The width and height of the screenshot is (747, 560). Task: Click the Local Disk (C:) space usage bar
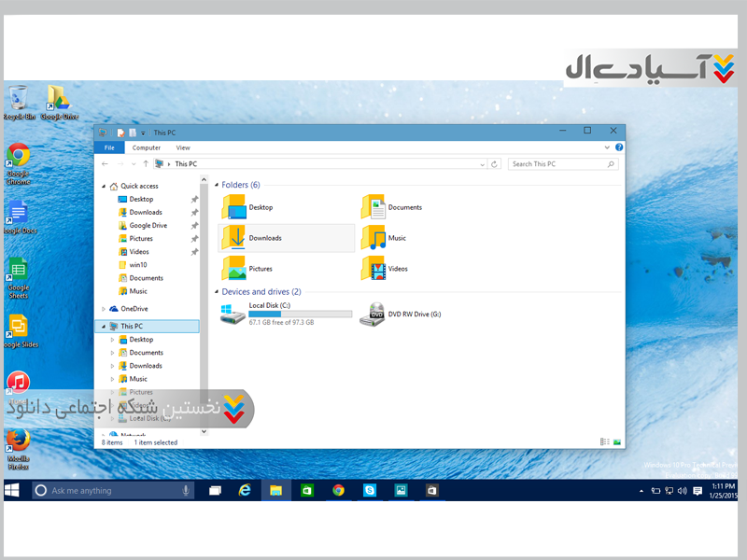pyautogui.click(x=300, y=314)
